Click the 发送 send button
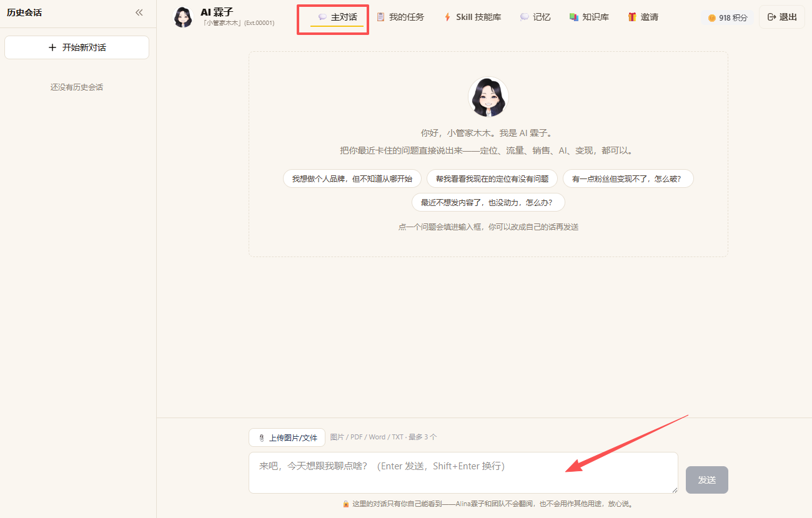 (x=707, y=480)
